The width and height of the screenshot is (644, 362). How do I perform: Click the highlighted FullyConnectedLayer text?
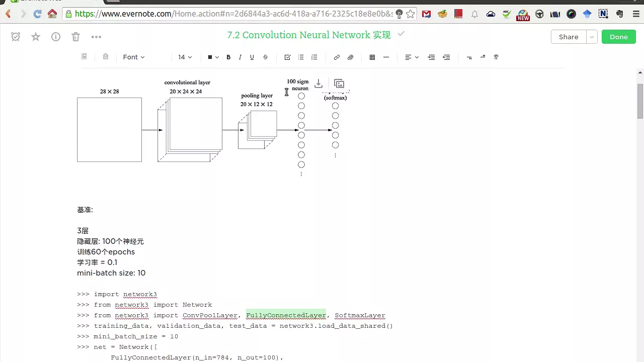point(286,315)
